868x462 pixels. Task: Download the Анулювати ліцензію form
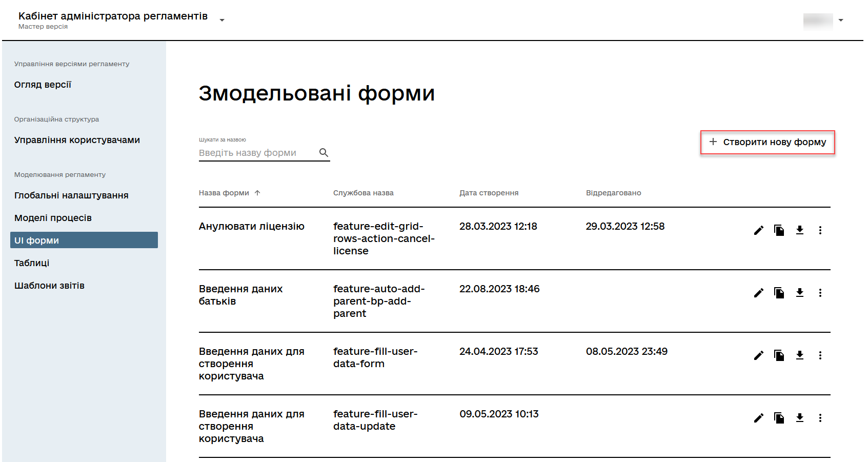(800, 230)
